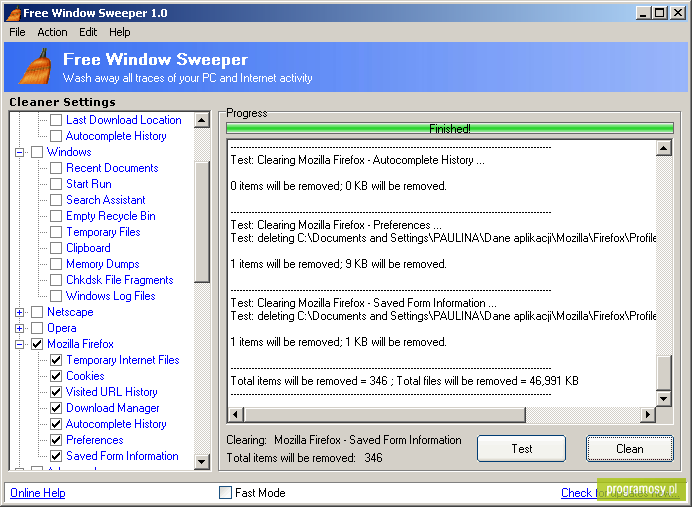Click the log right scroll arrow
The width and height of the screenshot is (692, 507).
647,415
